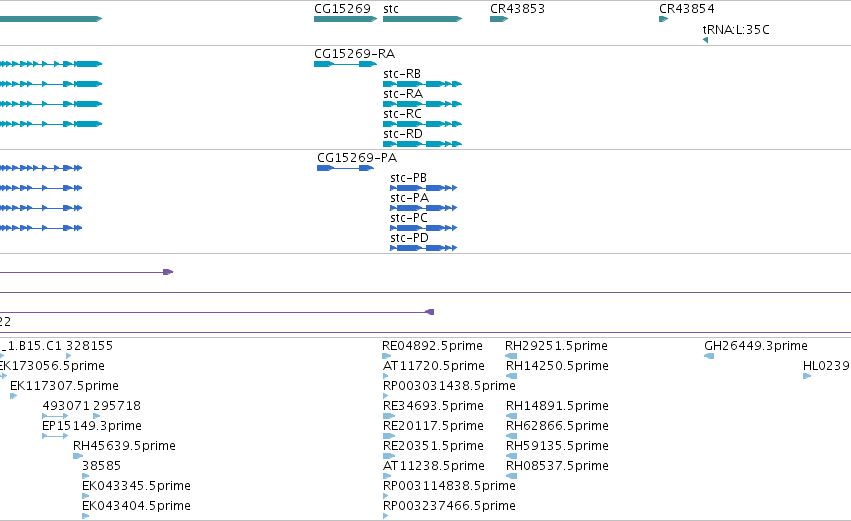851x521 pixels.
Task: Select EST EK043345.5prime
Action: tap(85, 497)
